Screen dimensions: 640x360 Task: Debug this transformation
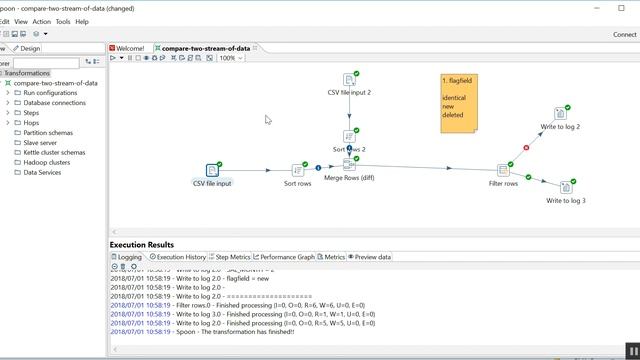click(154, 58)
